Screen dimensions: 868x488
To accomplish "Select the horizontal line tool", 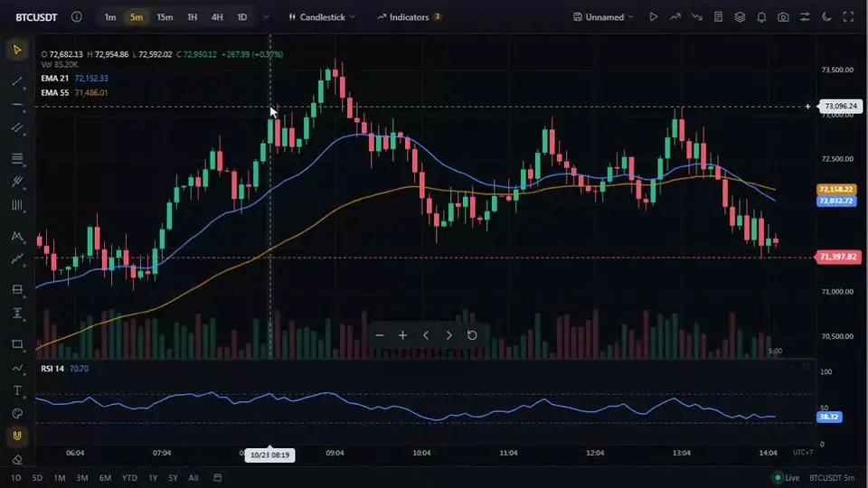I will (17, 105).
